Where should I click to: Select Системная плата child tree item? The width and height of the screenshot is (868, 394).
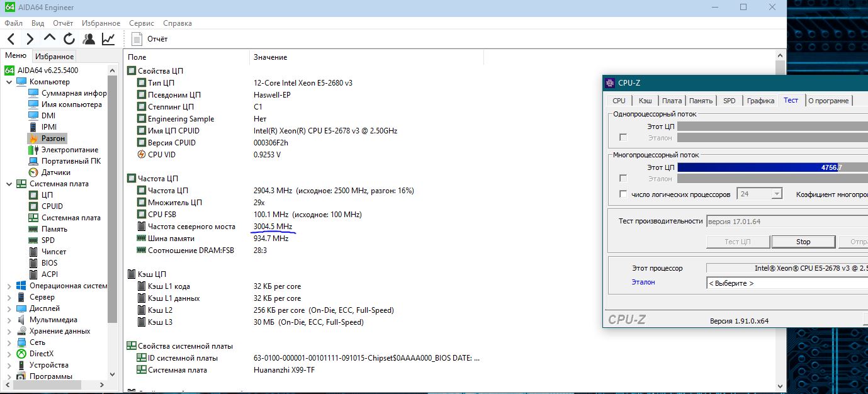coord(64,218)
